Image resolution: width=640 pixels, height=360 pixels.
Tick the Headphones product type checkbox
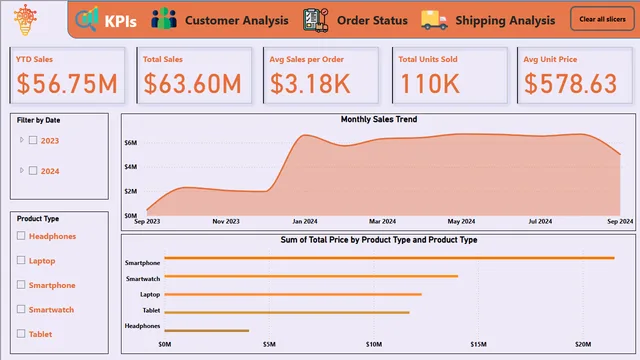[21, 236]
